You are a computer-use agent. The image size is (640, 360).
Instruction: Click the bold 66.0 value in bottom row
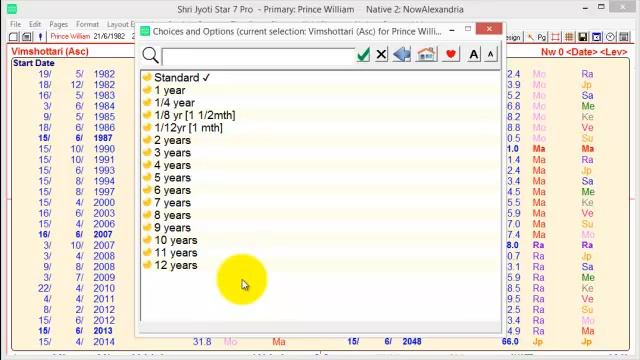pos(510,341)
